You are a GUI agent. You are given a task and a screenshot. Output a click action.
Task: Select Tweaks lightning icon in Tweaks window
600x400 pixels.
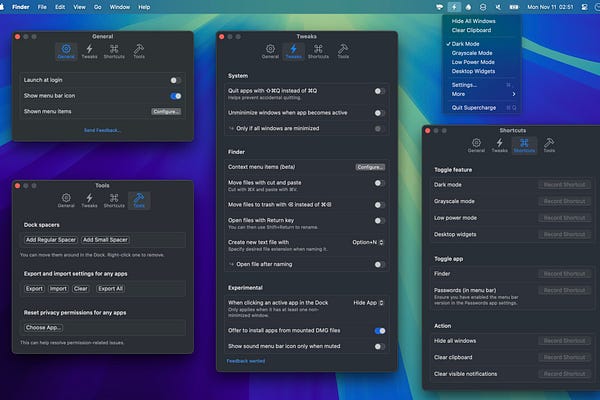[x=293, y=51]
